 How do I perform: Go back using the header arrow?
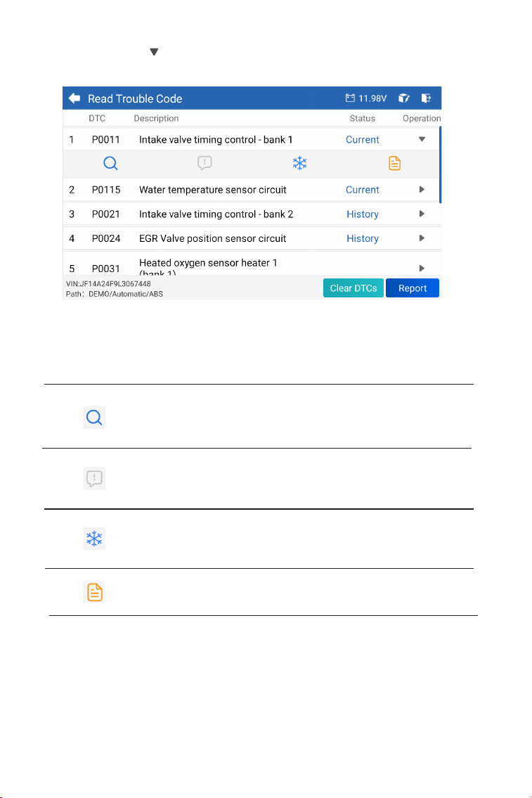pos(74,98)
